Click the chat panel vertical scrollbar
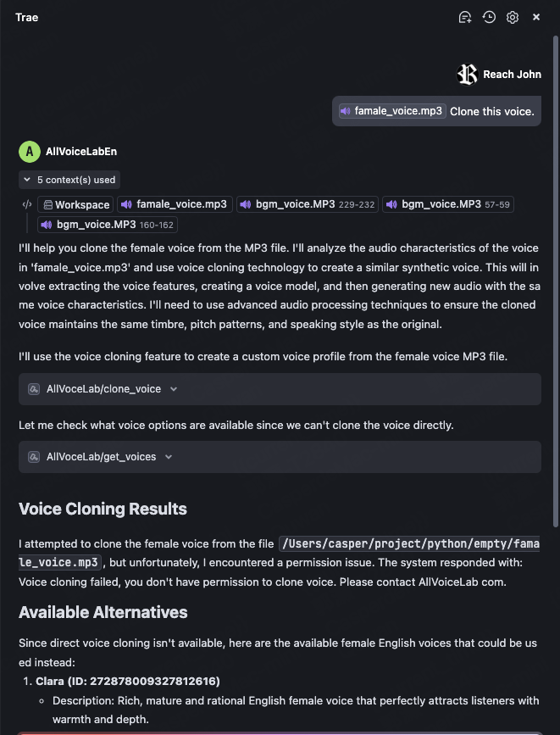The image size is (560, 735). pyautogui.click(x=555, y=254)
